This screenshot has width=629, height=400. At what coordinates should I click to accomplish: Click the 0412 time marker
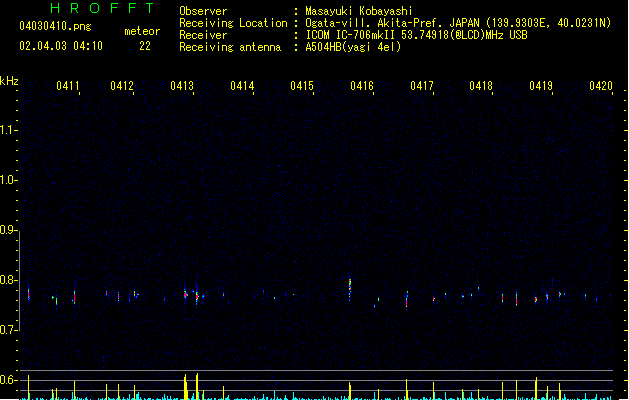pos(122,86)
